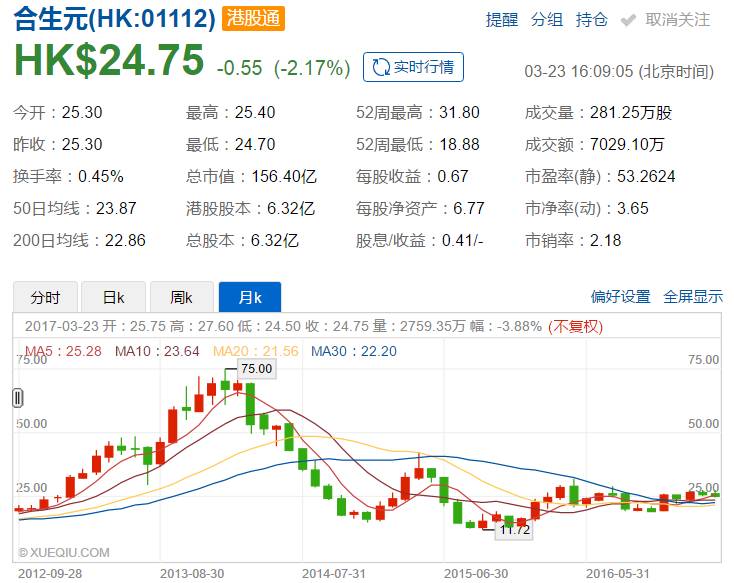Click the 52周最高:31.80 value
The width and height of the screenshot is (734, 583).
[459, 112]
